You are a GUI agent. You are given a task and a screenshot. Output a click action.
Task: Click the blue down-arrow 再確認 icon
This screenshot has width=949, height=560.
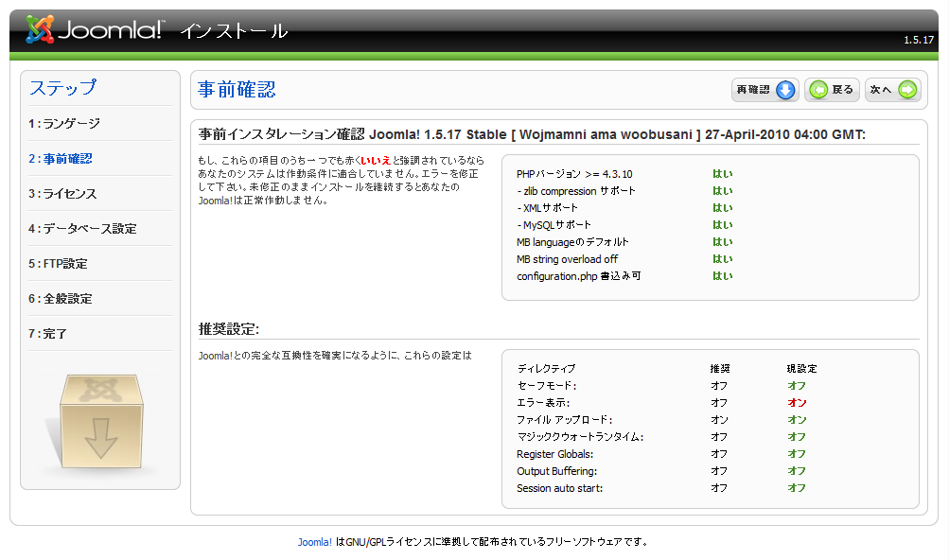(785, 90)
